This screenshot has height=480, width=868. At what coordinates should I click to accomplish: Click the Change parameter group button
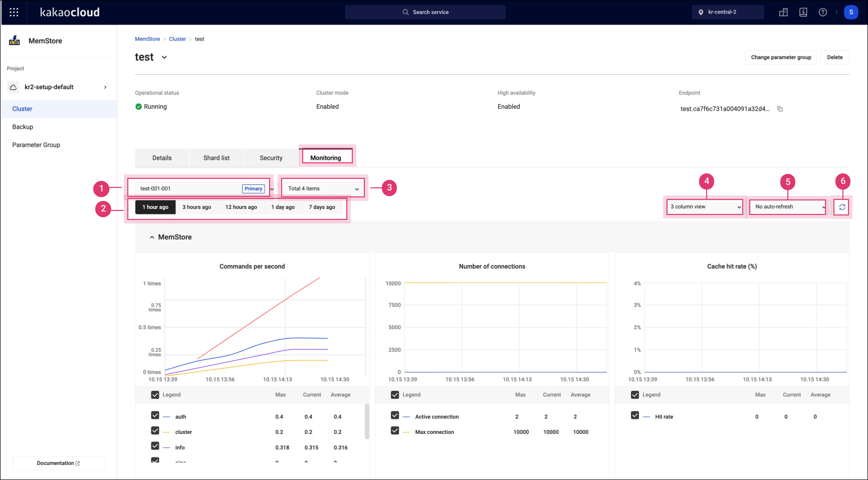click(x=781, y=57)
